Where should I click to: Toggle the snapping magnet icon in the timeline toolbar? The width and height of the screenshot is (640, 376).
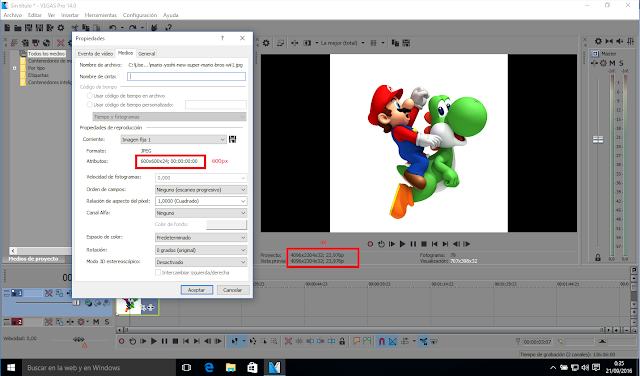point(382,341)
